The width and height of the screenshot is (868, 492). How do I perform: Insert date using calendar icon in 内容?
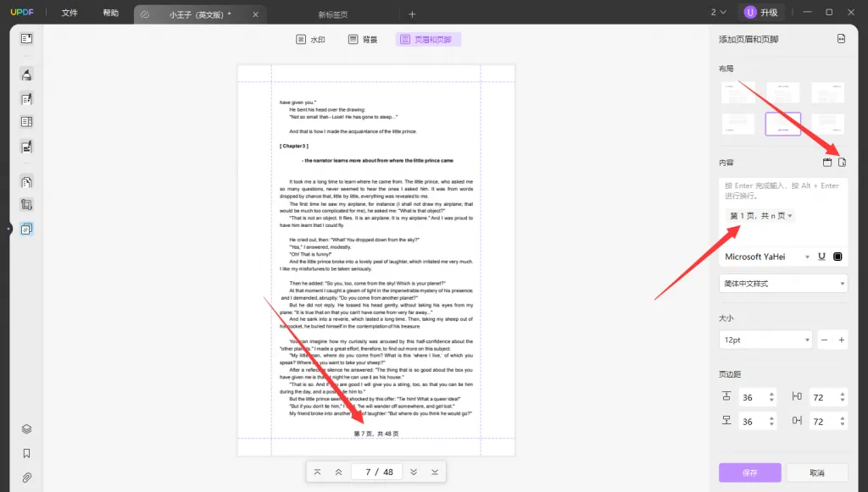(x=827, y=163)
